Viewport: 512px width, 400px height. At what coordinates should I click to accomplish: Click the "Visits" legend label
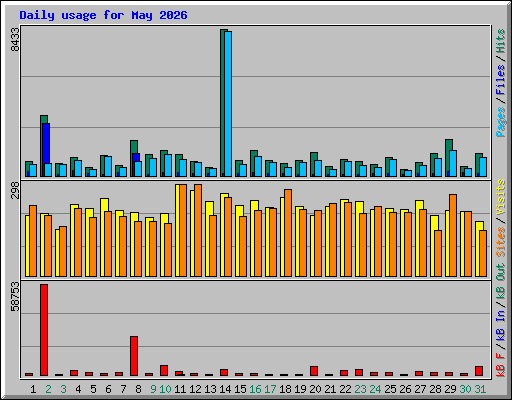[x=501, y=198]
